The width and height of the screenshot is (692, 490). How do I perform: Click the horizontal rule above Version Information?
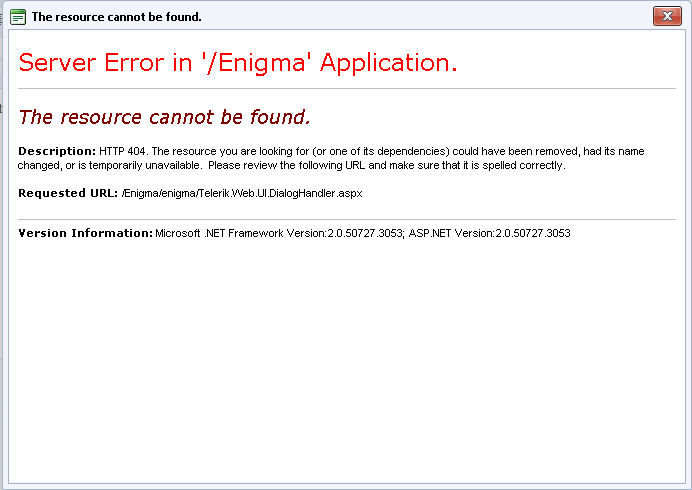click(x=346, y=219)
